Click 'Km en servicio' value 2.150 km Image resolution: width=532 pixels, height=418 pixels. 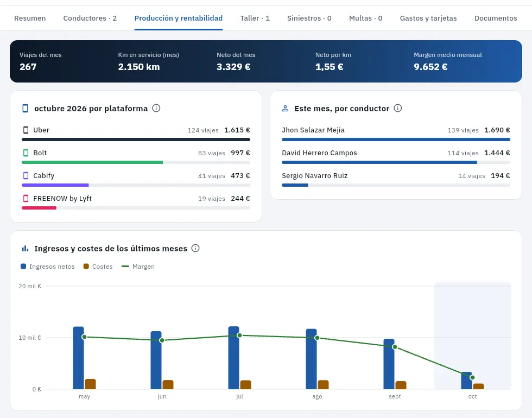(139, 67)
